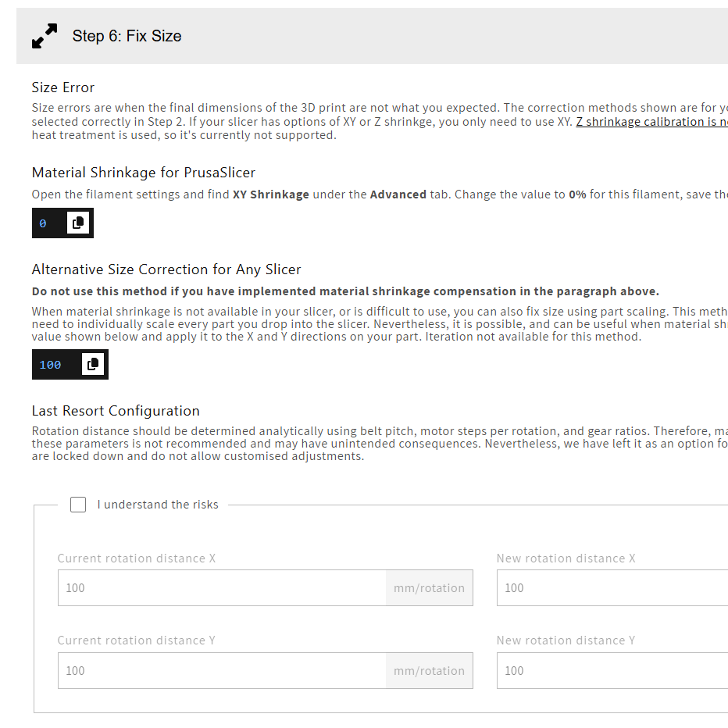
Task: Click the blue 100 scaling code value
Action: pyautogui.click(x=50, y=365)
